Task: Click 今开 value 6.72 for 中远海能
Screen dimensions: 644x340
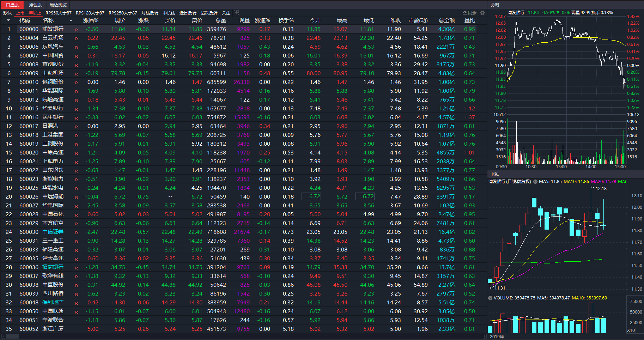Action: (x=311, y=196)
